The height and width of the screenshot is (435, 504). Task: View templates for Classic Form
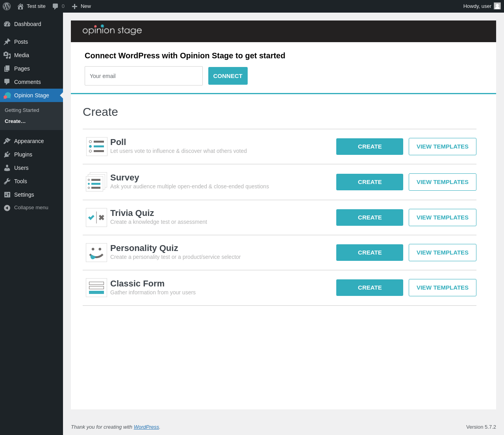443,288
